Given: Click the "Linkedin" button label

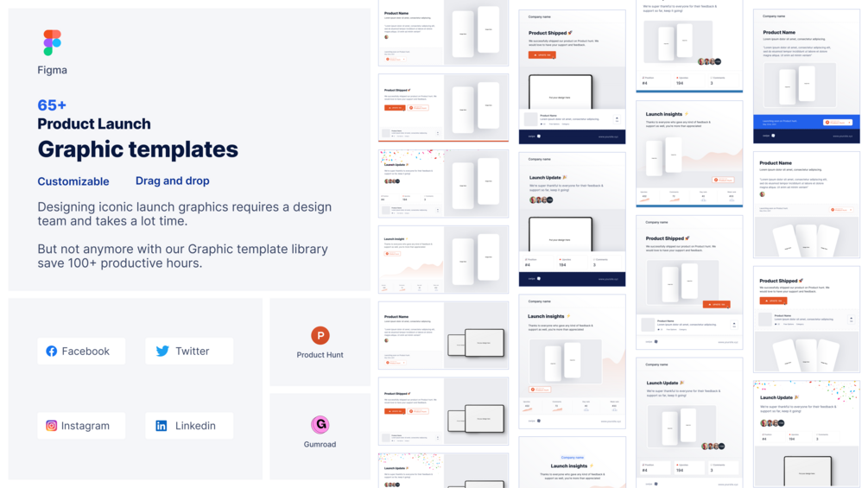Looking at the screenshot, I should (x=195, y=426).
